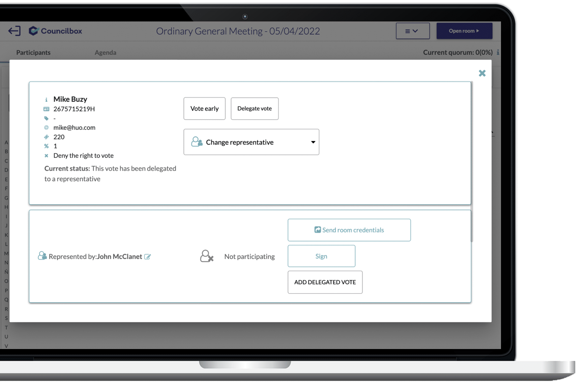Edit representative John McClanet pencil icon

pyautogui.click(x=148, y=257)
